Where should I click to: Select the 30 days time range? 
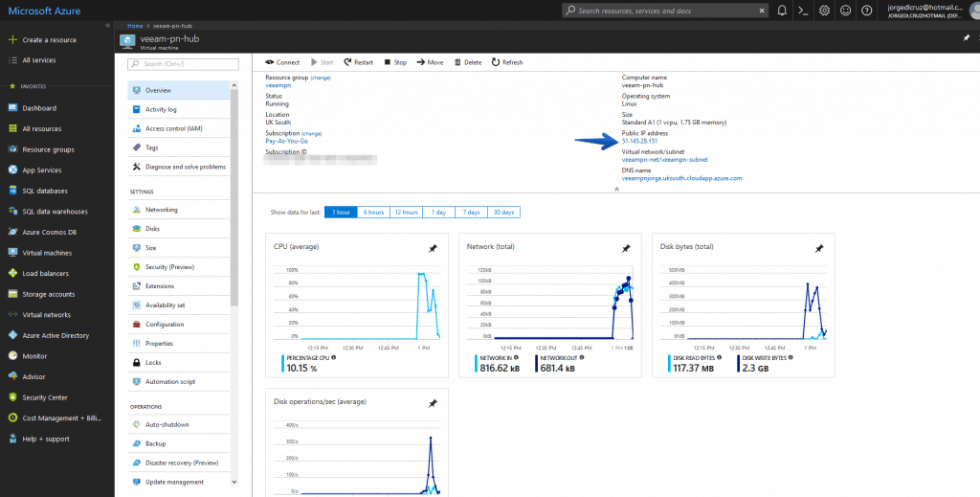(503, 212)
